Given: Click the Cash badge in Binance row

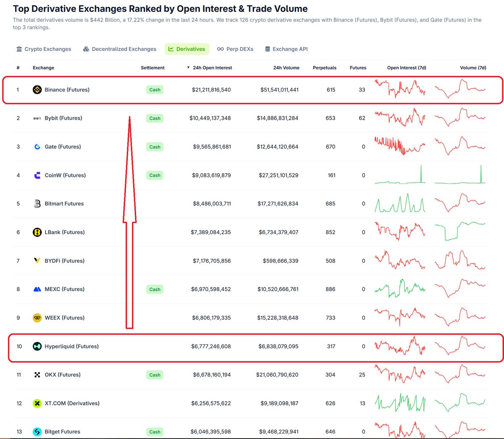Looking at the screenshot, I should [155, 89].
